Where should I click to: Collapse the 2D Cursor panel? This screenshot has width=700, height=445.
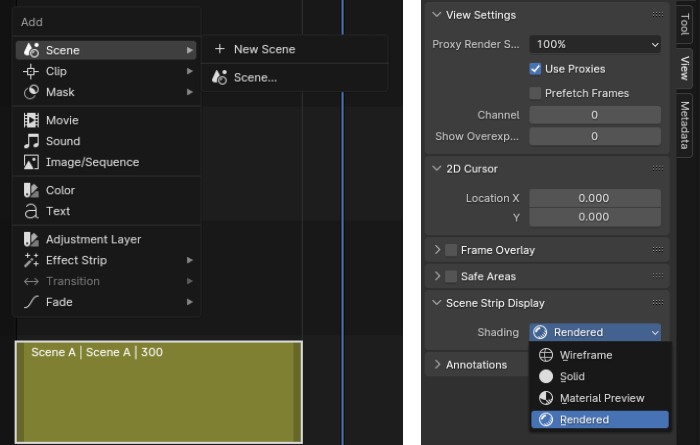pos(436,169)
